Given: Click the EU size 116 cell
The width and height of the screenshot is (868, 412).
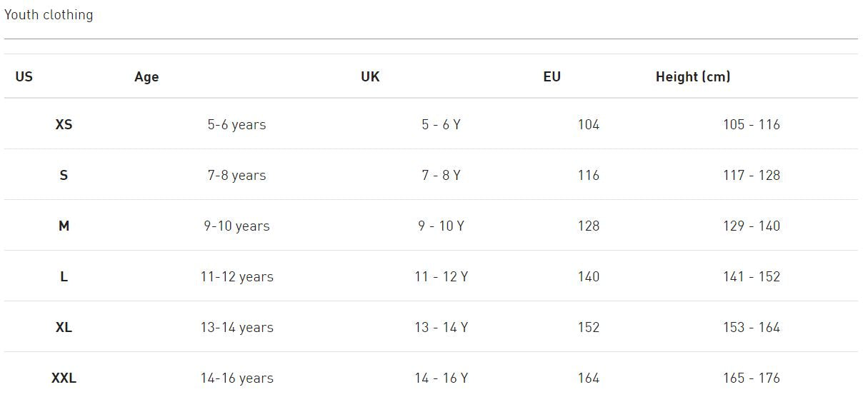Looking at the screenshot, I should 588,175.
